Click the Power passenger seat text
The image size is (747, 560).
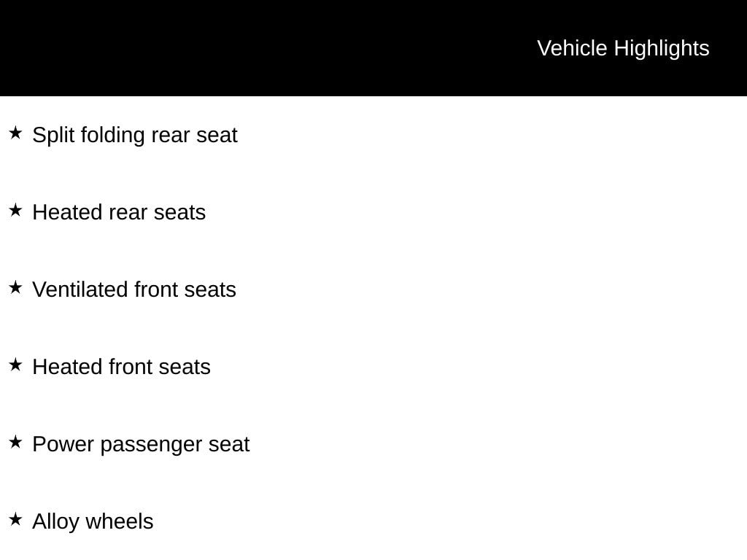point(141,444)
